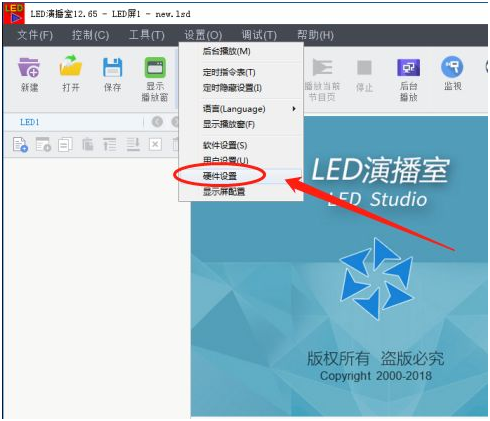This screenshot has width=490, height=421.
Task: Click the 停止 (Stop) toolbar button
Action: [x=364, y=68]
